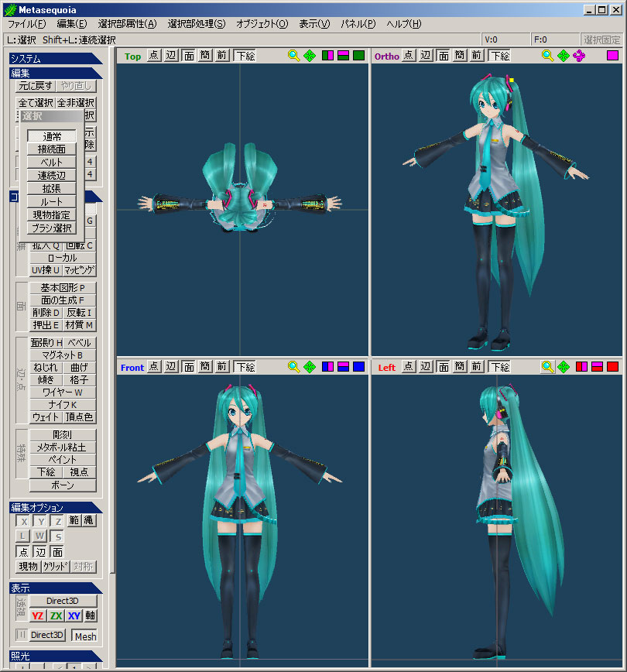
Task: Click the 選択固定 status bar field
Action: pyautogui.click(x=601, y=39)
